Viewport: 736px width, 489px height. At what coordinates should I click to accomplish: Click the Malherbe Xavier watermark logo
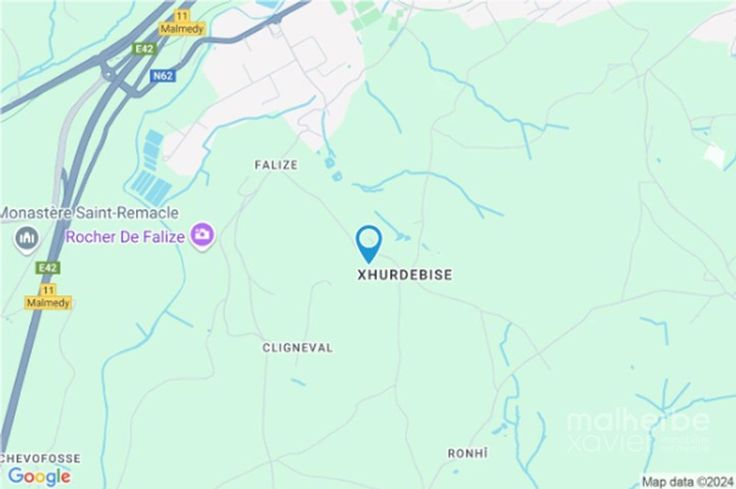click(638, 433)
